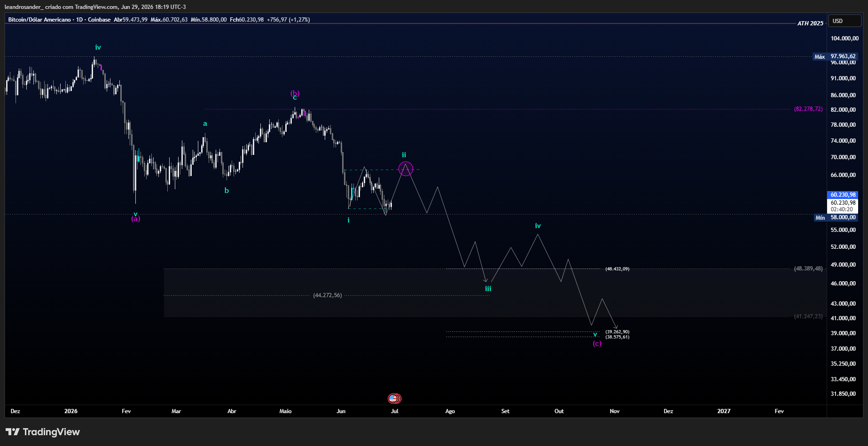Screen dimensions: 868x446
Task: Select the magenta (b) wave label
Action: tap(295, 93)
